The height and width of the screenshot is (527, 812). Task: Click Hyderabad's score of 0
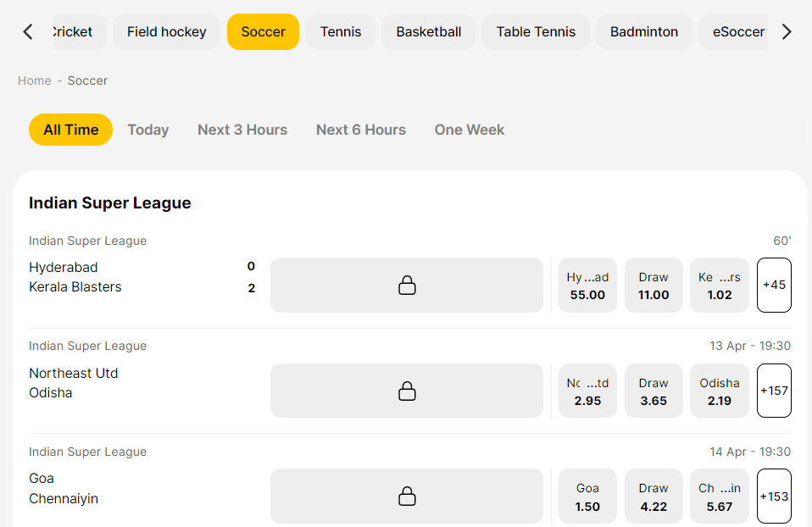tap(251, 266)
